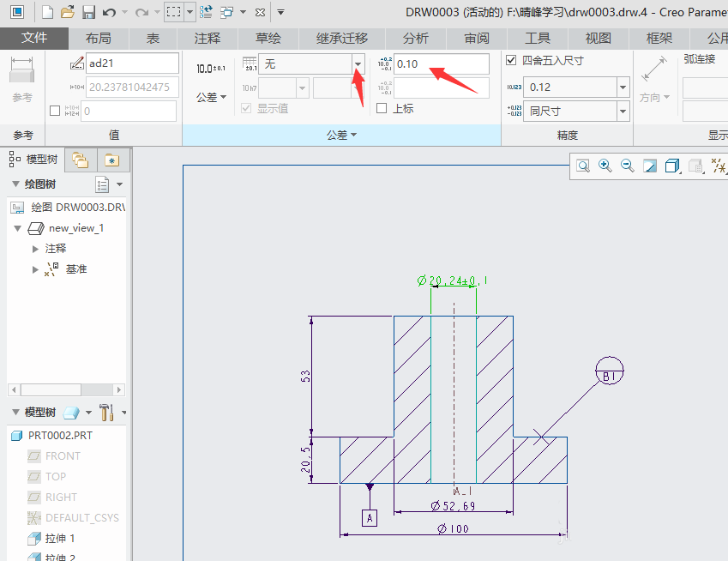This screenshot has height=561, width=728.
Task: Toggle the 显示值 checkbox
Action: tap(246, 108)
